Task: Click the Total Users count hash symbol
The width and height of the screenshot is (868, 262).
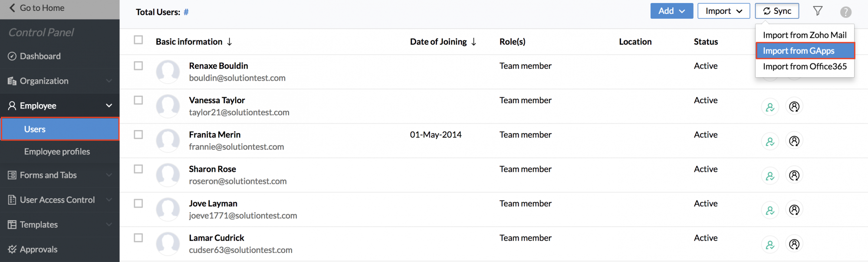Action: coord(186,12)
